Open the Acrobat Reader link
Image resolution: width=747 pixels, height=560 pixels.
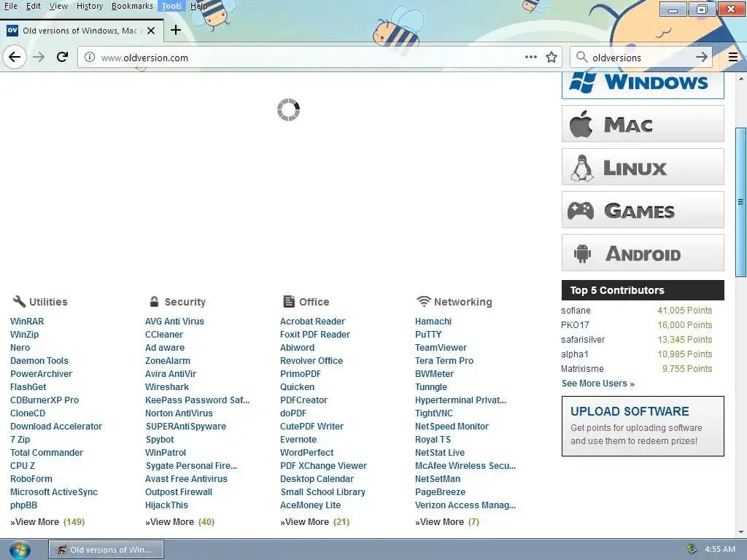tap(312, 322)
